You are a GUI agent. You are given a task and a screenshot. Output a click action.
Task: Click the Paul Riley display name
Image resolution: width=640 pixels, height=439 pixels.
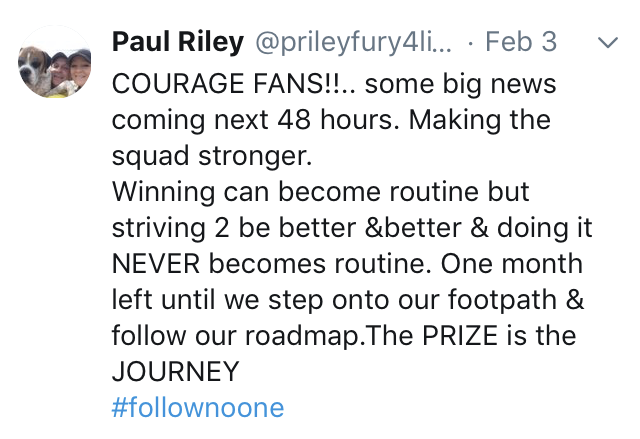click(x=178, y=42)
